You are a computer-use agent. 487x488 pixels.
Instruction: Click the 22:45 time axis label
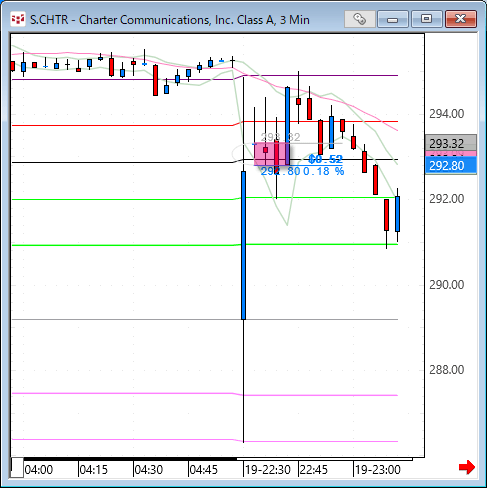pos(314,470)
